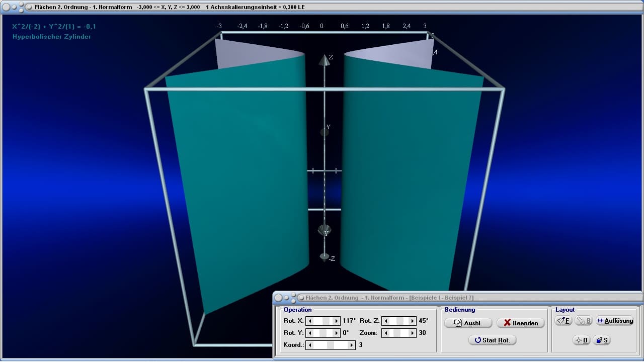Click the Rot. Y value 0°

[x=346, y=333]
